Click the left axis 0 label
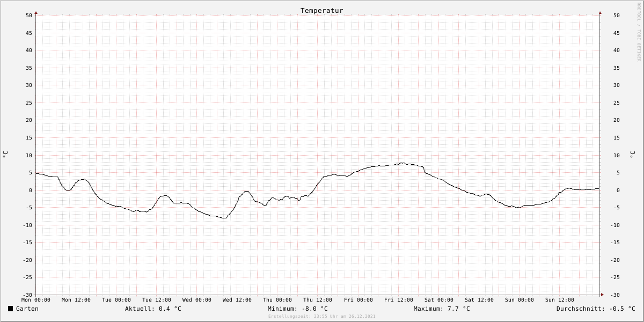This screenshot has width=644, height=322. click(31, 190)
